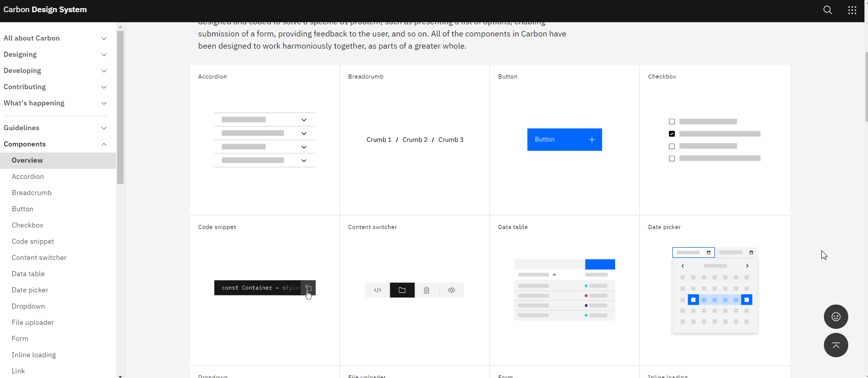Click Crumb 1 in breadcrumb example

379,140
